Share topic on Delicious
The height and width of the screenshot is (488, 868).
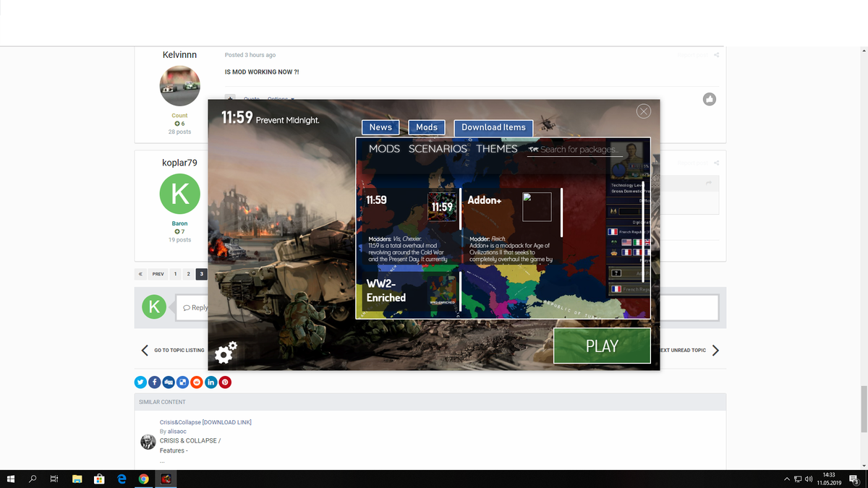pyautogui.click(x=183, y=382)
